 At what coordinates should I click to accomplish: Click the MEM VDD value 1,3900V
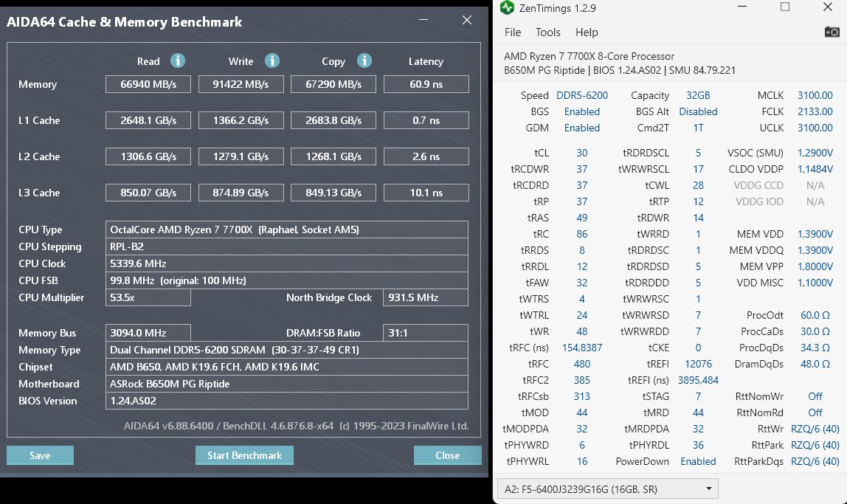pos(815,234)
